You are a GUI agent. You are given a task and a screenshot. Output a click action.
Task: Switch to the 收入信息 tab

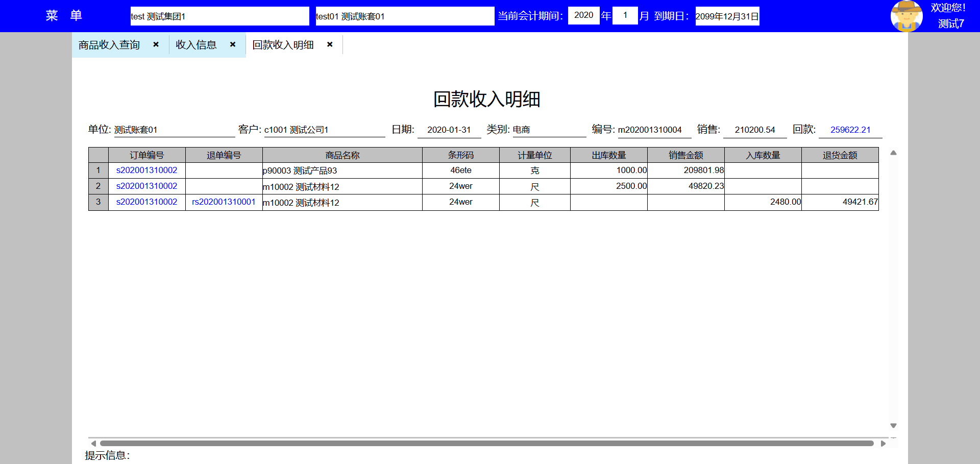click(x=196, y=45)
